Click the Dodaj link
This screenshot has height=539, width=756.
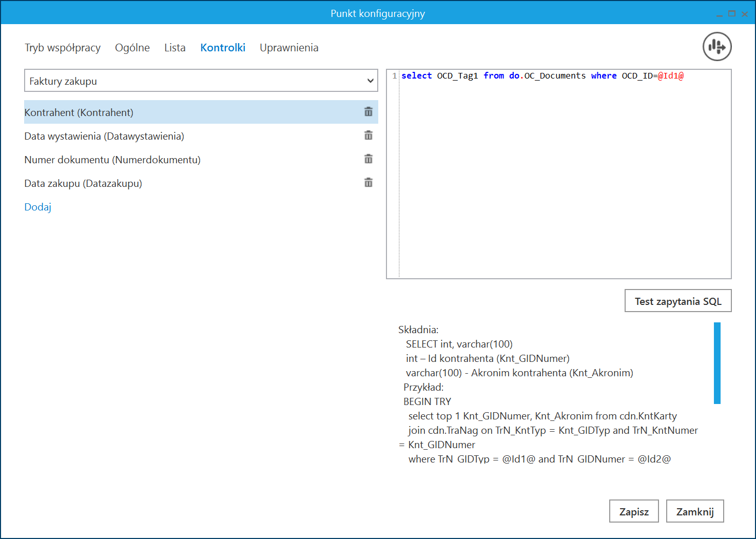pyautogui.click(x=38, y=207)
